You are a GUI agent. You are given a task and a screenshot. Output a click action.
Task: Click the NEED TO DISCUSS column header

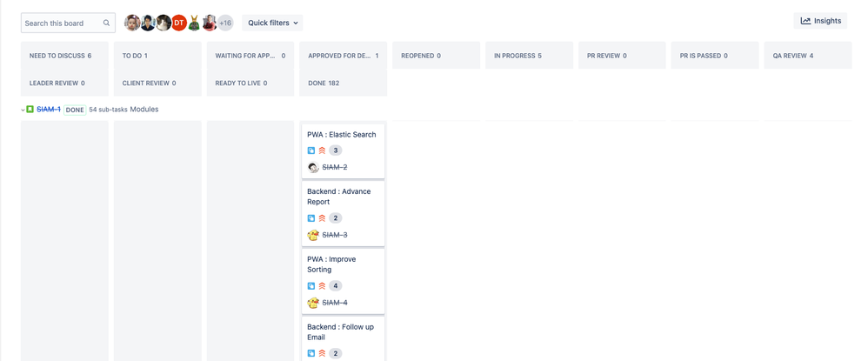64,56
